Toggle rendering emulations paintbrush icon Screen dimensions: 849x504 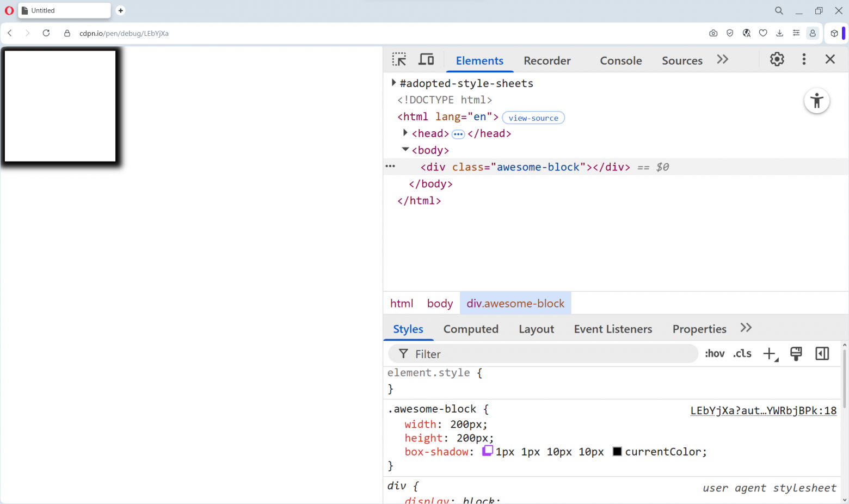tap(796, 354)
